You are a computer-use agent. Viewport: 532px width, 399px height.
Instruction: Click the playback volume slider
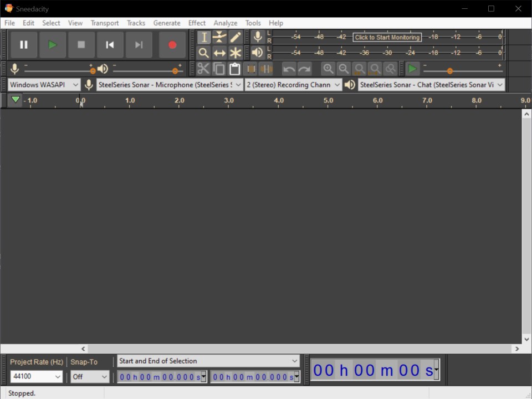[147, 70]
